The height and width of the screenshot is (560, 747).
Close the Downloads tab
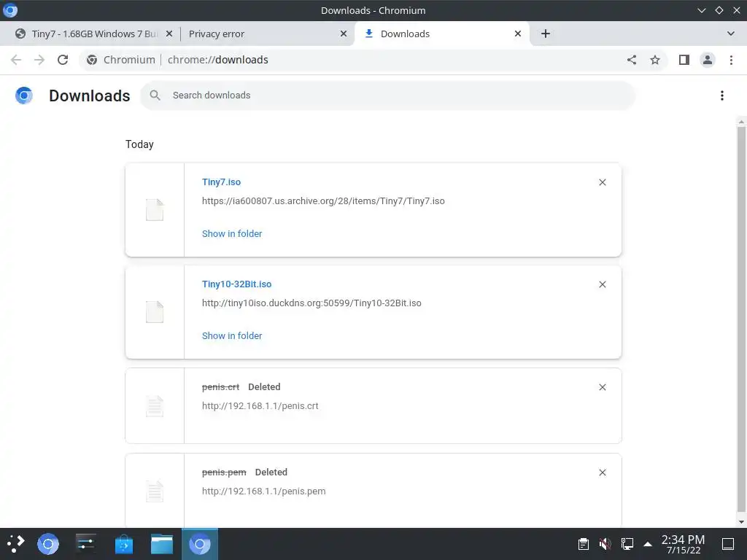pos(518,34)
